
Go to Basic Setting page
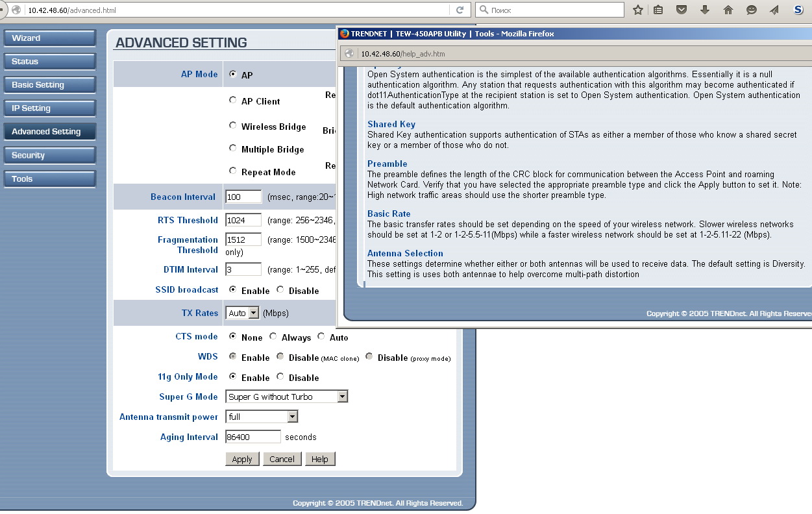click(x=49, y=85)
